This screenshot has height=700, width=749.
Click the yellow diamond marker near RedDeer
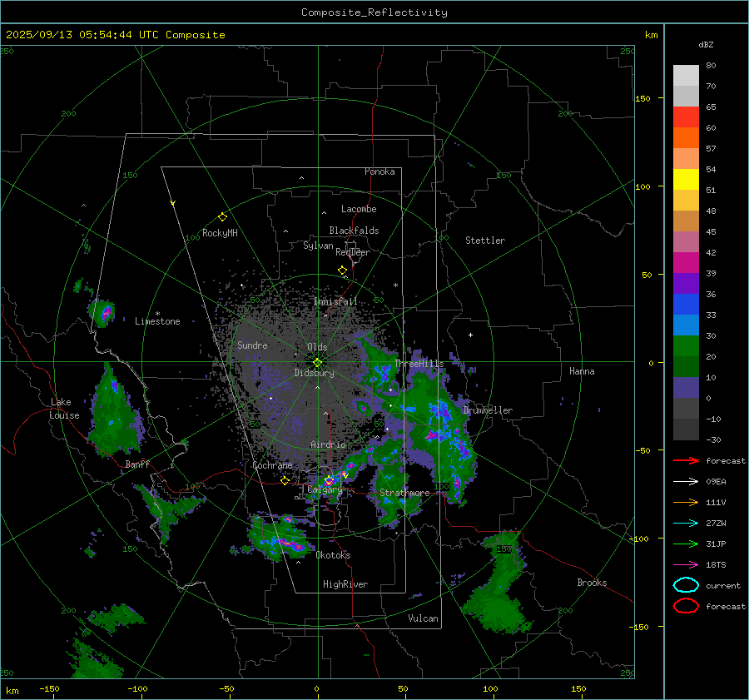342,271
